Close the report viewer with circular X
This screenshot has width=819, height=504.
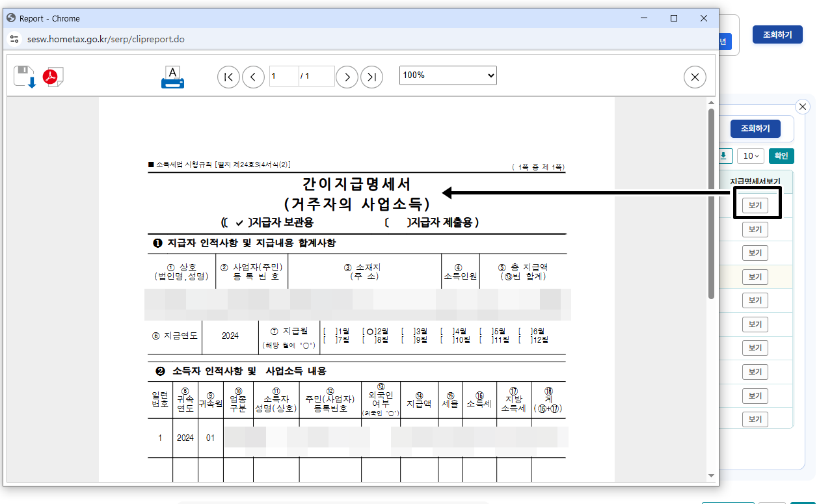pyautogui.click(x=695, y=77)
